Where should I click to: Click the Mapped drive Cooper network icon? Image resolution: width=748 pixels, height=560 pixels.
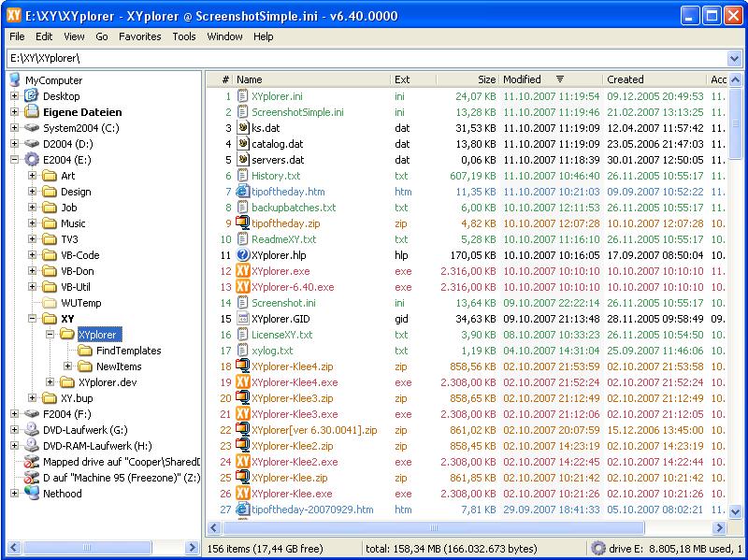click(32, 462)
